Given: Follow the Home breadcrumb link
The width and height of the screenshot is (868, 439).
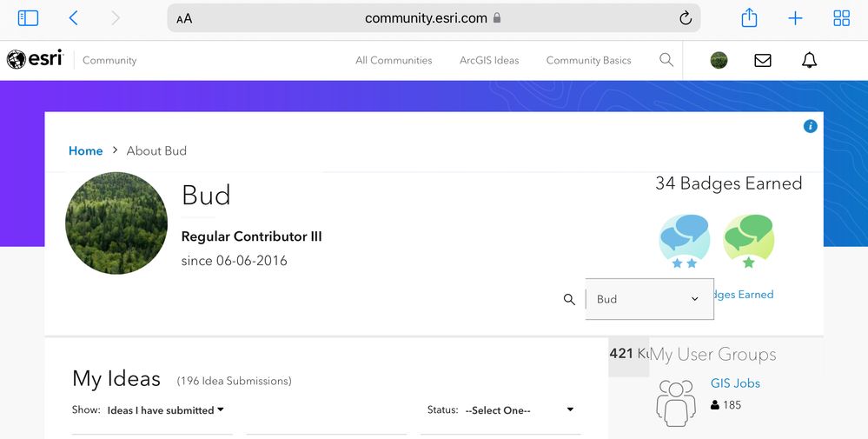Looking at the screenshot, I should [85, 150].
